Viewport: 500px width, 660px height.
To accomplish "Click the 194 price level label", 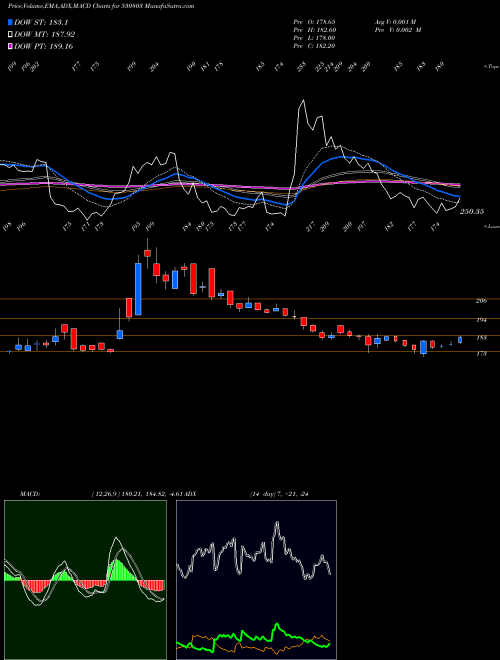I will 481,320.
